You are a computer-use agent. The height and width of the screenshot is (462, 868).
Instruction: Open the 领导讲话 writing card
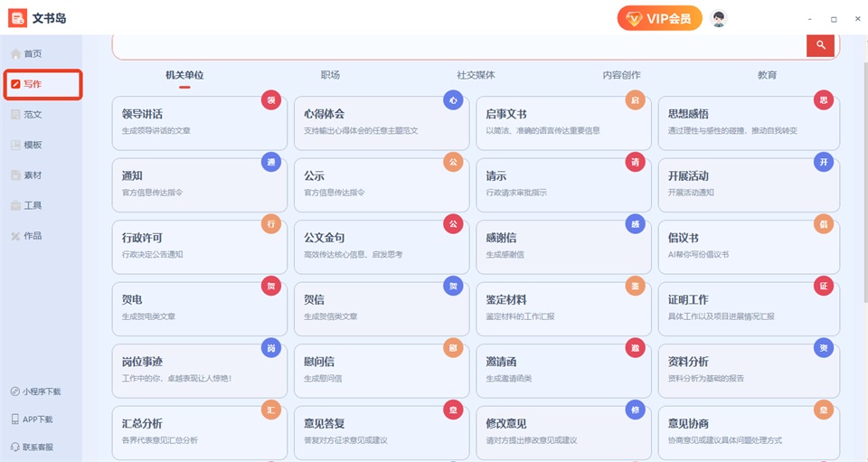pyautogui.click(x=199, y=123)
